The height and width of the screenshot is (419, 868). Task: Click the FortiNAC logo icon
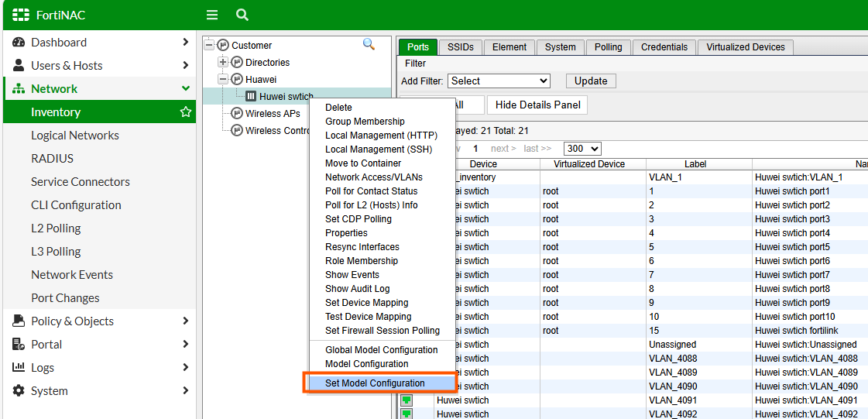pyautogui.click(x=20, y=15)
